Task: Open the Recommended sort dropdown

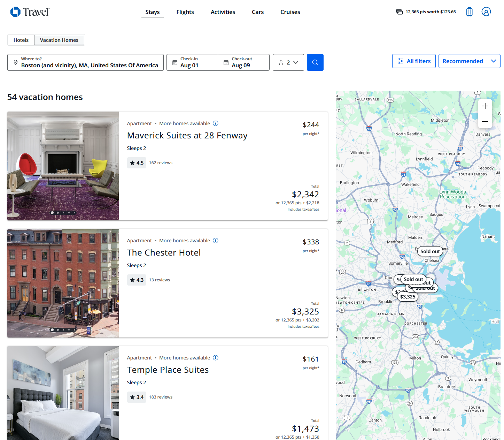Action: coord(469,61)
